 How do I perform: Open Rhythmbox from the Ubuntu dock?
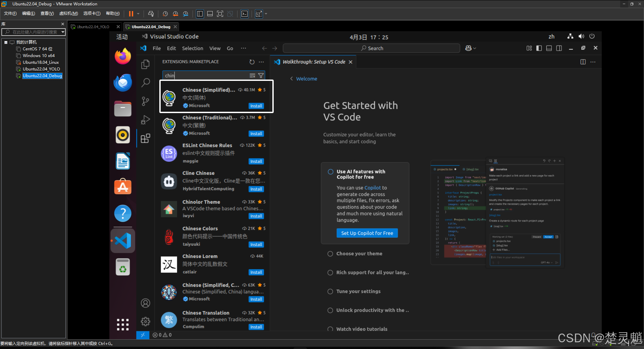[x=123, y=135]
